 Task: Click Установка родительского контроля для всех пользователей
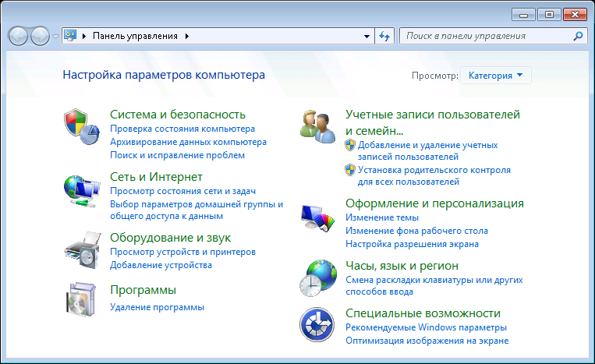[x=434, y=176]
